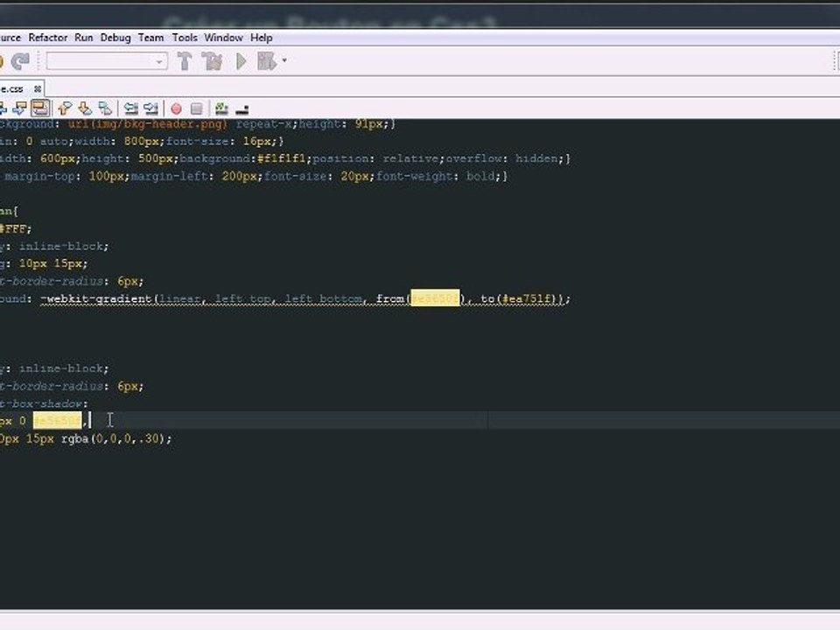
Task: Open the Tools menu
Action: click(x=185, y=38)
